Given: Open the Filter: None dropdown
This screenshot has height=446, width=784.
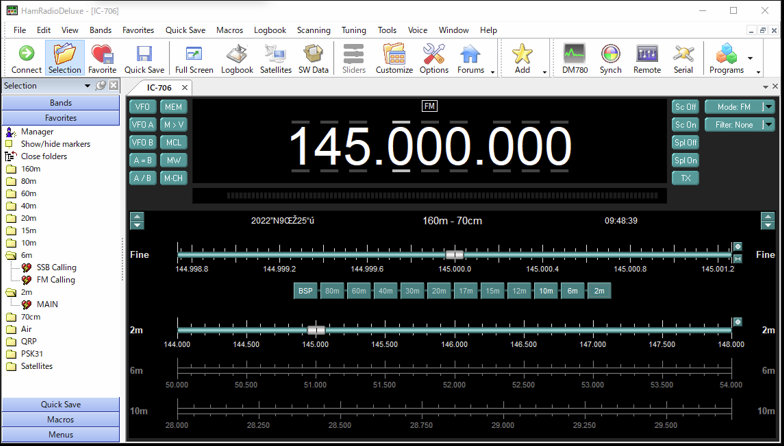Looking at the screenshot, I should (x=740, y=124).
